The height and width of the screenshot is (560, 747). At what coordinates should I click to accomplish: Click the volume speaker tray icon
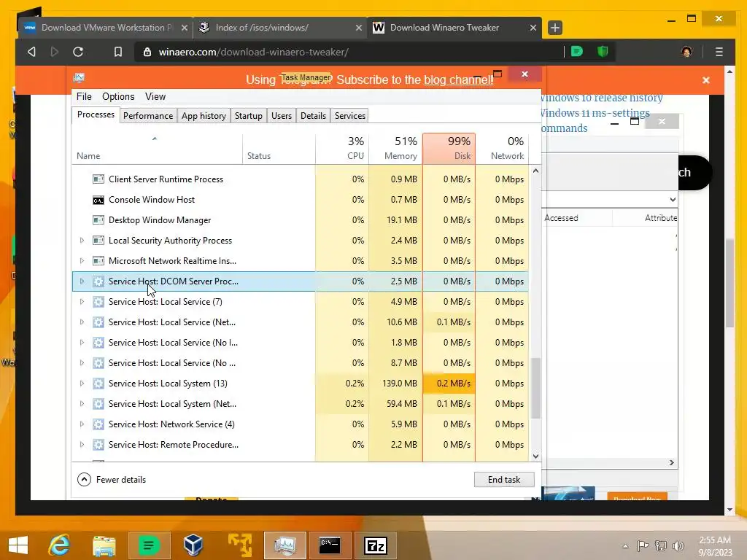[678, 545]
